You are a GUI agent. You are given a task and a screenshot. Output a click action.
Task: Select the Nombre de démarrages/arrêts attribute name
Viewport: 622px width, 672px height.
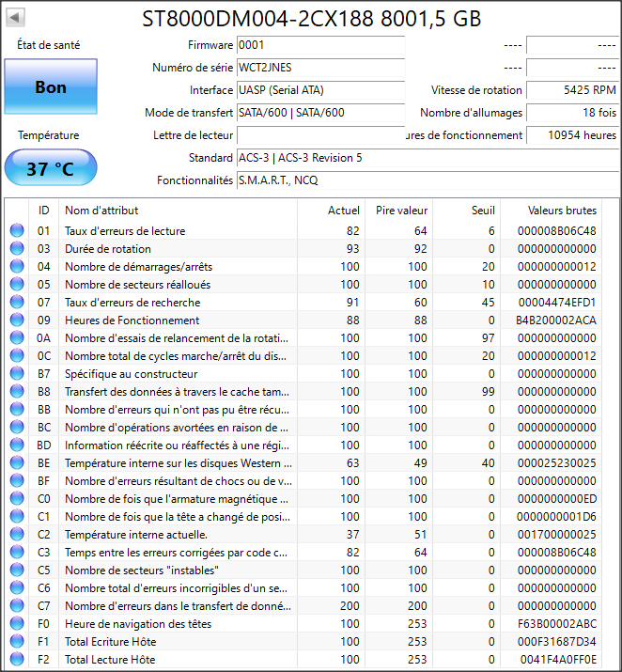pyautogui.click(x=139, y=267)
